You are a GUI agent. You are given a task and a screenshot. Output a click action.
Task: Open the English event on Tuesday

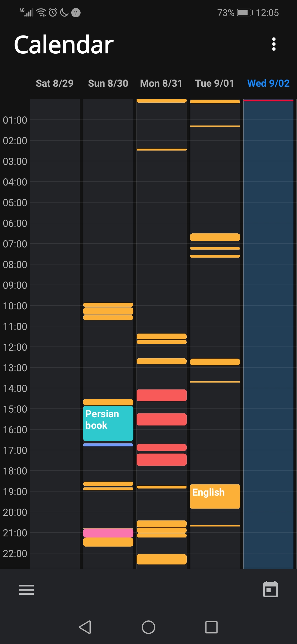(215, 496)
